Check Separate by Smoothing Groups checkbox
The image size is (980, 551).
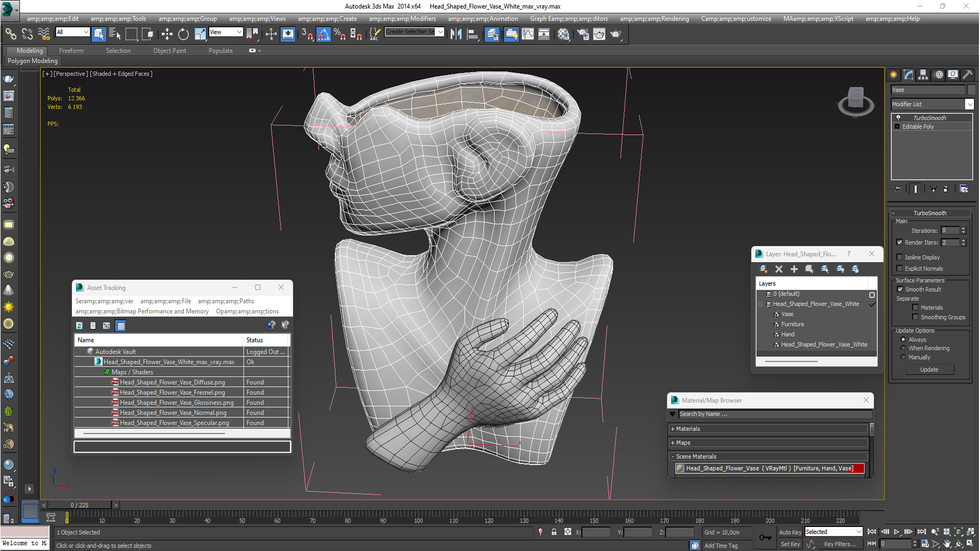(916, 317)
